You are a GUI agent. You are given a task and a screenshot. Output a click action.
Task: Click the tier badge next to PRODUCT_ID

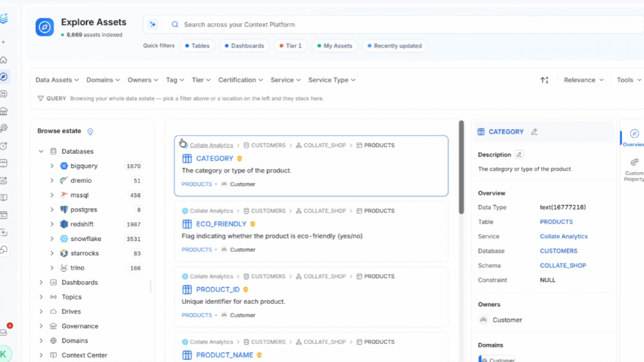pyautogui.click(x=245, y=289)
